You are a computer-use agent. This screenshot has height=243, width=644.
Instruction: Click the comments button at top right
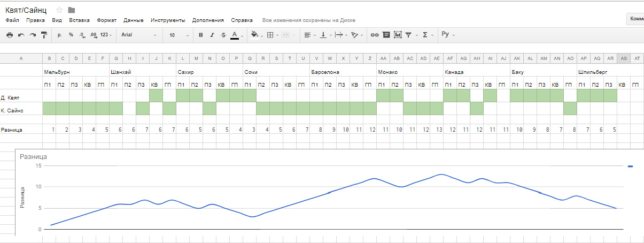[636, 19]
